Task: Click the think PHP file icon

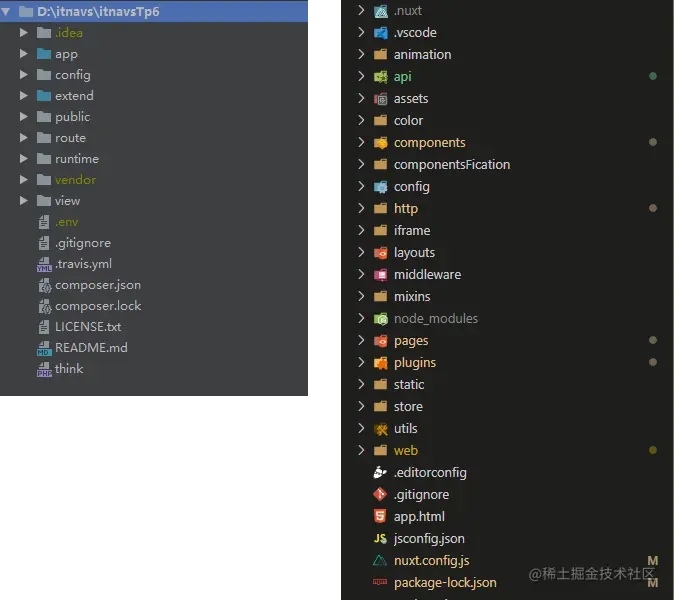Action: point(44,369)
